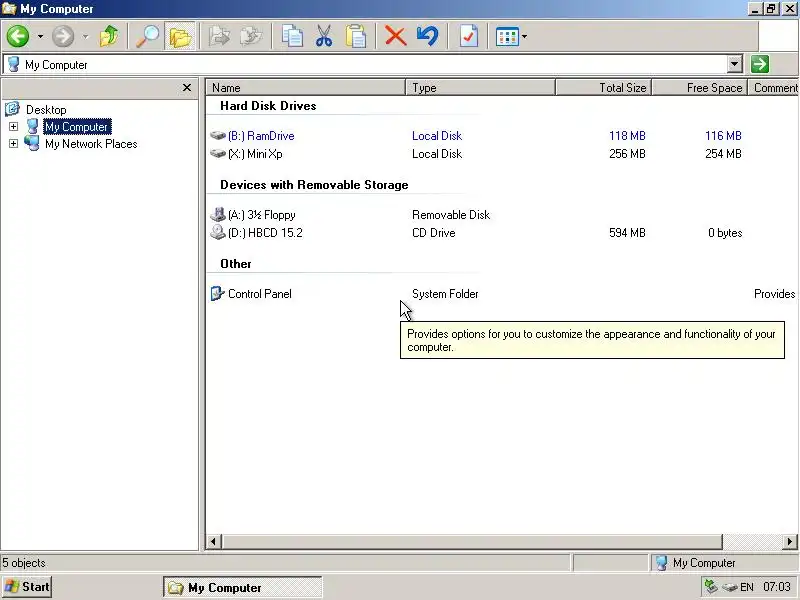Expand the My Network Places tree node
800x600 pixels.
point(13,144)
